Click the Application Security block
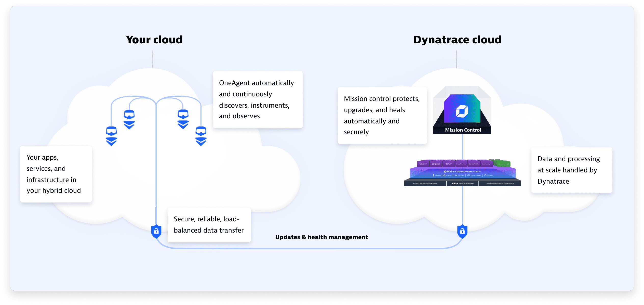 pos(449,164)
